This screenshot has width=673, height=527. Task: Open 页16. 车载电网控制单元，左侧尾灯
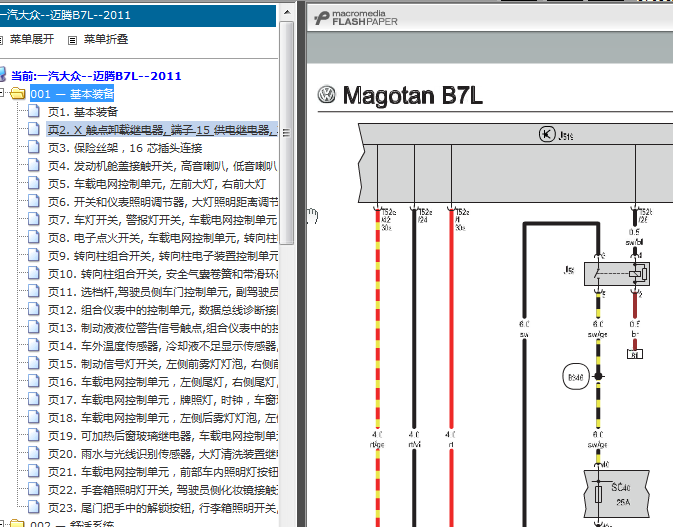coord(163,382)
